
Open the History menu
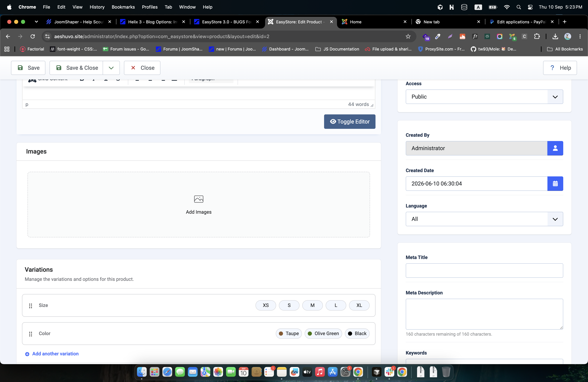point(97,7)
